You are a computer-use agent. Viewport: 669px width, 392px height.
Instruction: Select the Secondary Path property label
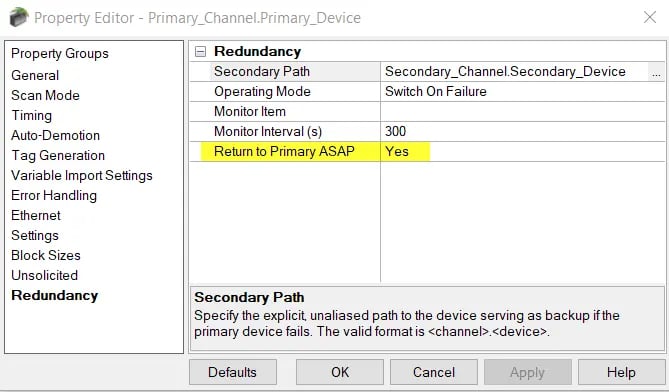pos(262,72)
